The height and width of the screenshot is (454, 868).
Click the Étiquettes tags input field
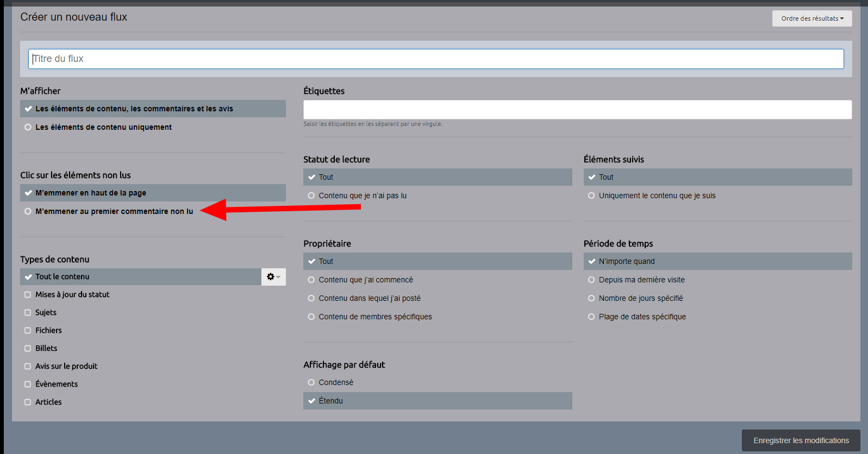click(577, 110)
